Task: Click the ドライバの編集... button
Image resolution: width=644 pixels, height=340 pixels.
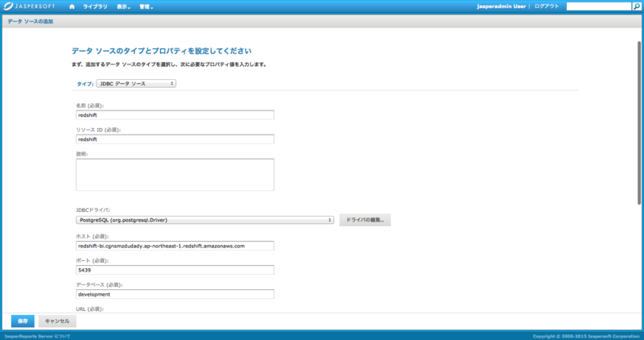Action: click(365, 220)
